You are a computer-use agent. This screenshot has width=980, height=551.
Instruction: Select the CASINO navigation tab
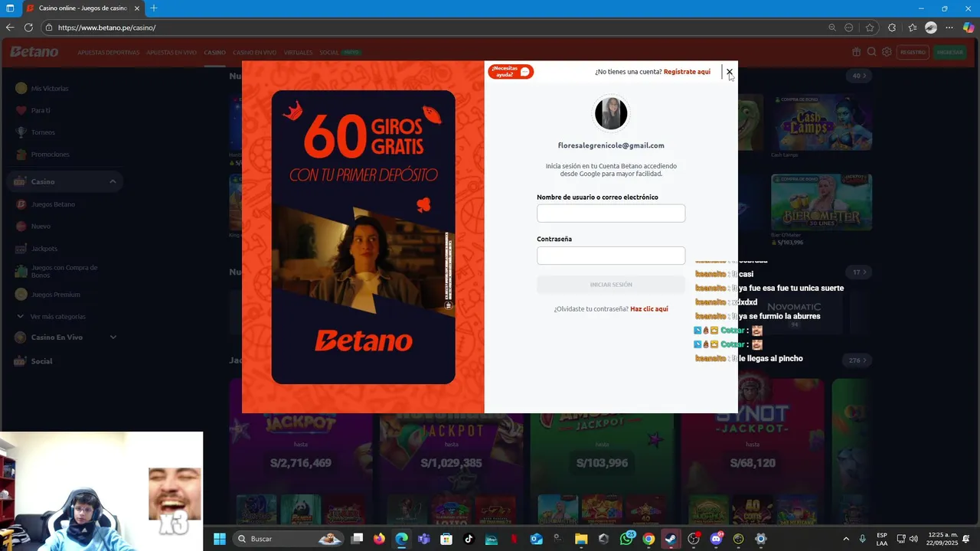pos(214,53)
